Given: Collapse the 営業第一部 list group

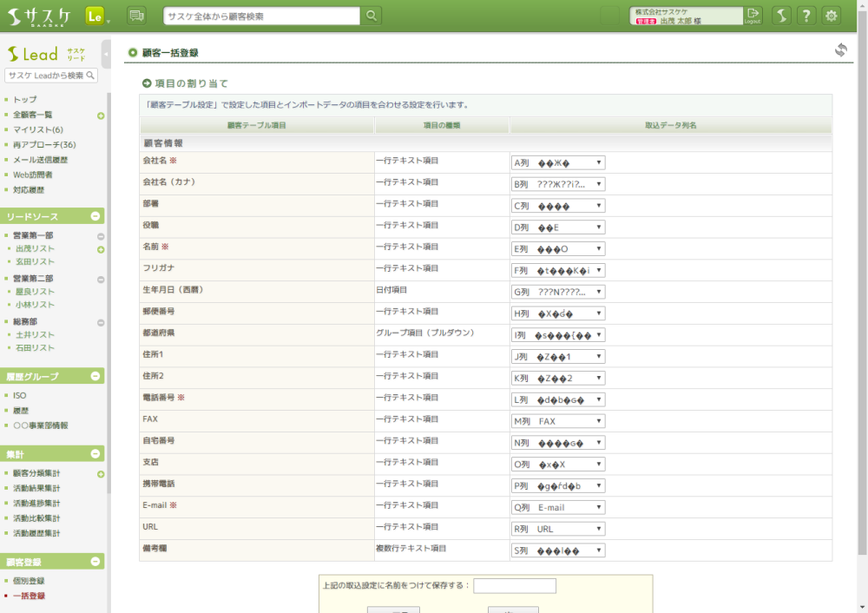Looking at the screenshot, I should coord(101,236).
